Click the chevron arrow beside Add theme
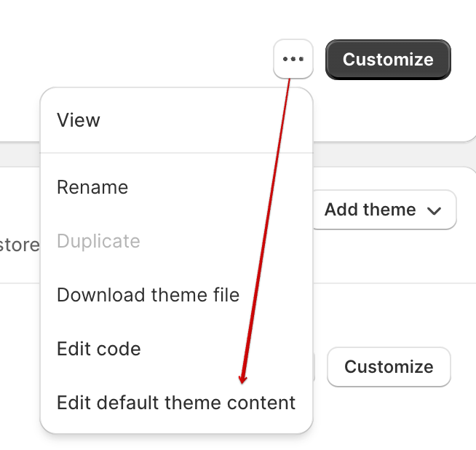Viewport: 476px width, 450px height. coord(435,210)
